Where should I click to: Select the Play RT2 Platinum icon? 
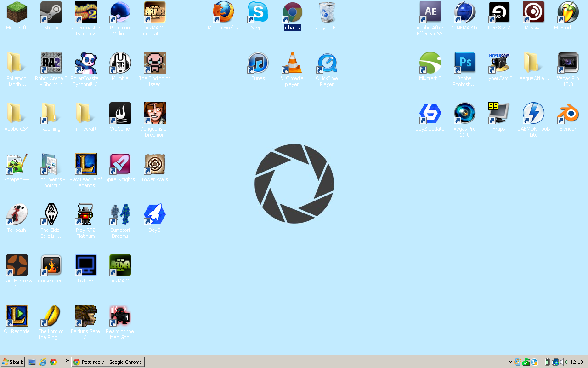pos(85,215)
